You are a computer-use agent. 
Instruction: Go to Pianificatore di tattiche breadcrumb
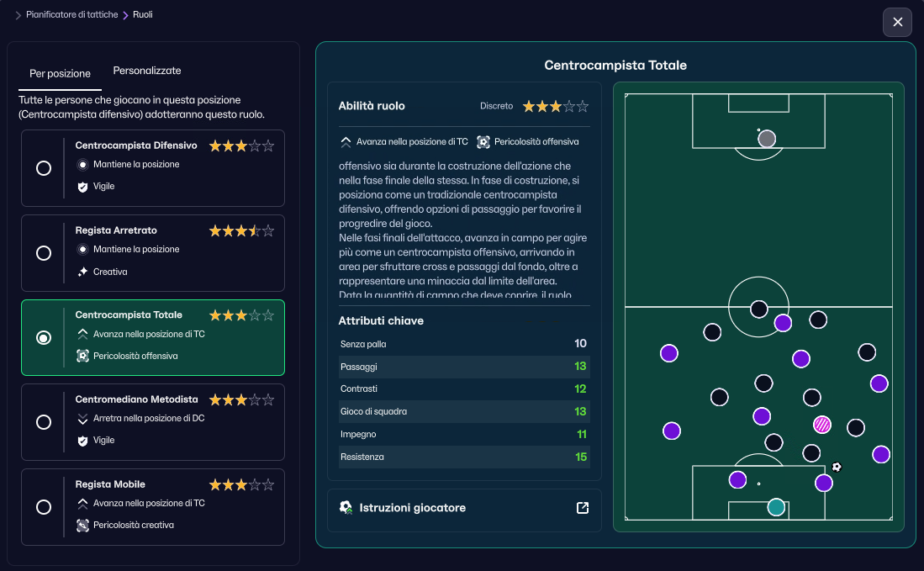tap(72, 15)
